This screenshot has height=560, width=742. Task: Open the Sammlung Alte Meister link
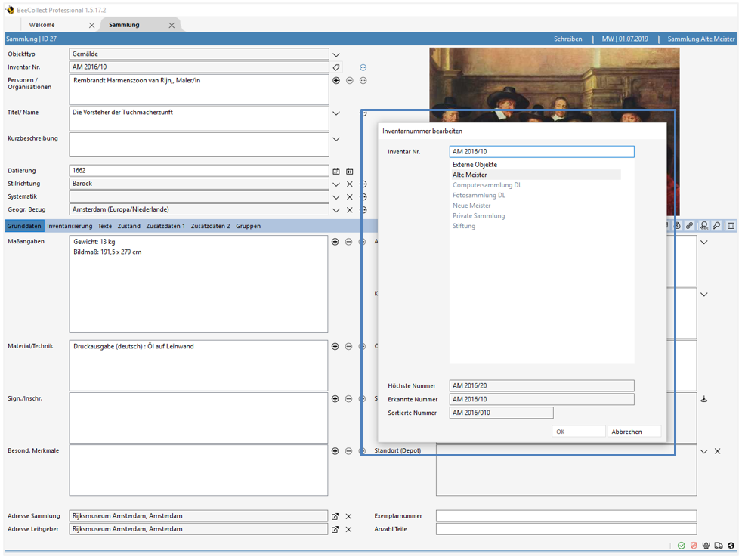point(700,38)
